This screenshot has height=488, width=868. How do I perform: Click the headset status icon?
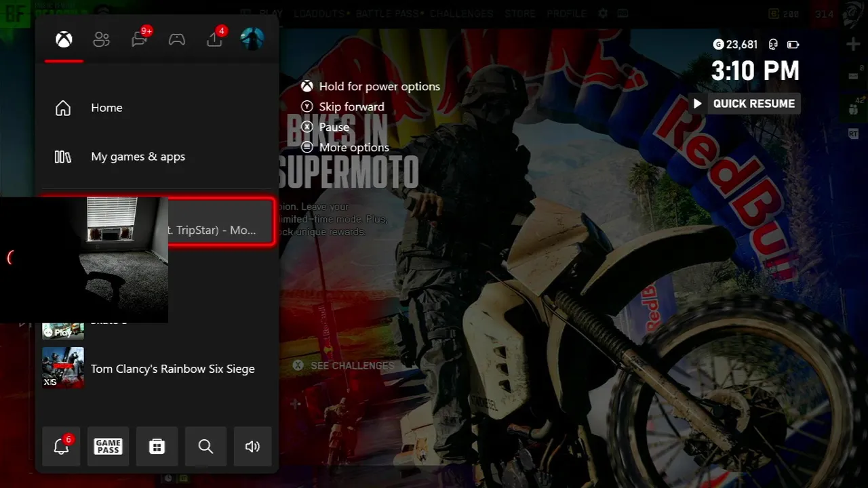(x=772, y=45)
